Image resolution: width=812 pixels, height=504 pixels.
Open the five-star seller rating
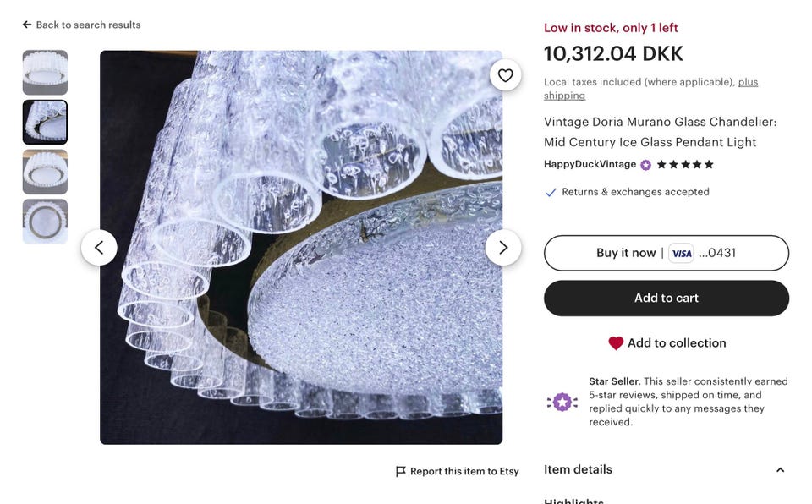tap(685, 165)
